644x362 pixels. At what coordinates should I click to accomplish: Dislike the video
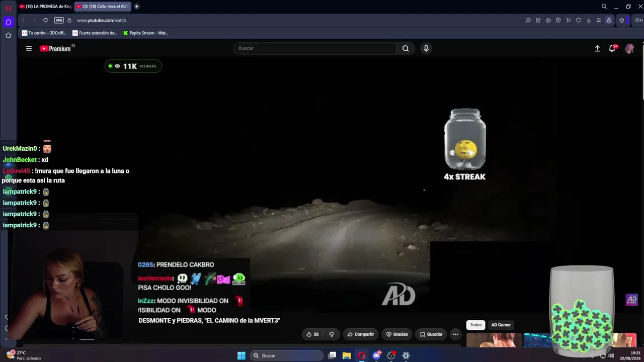click(332, 334)
